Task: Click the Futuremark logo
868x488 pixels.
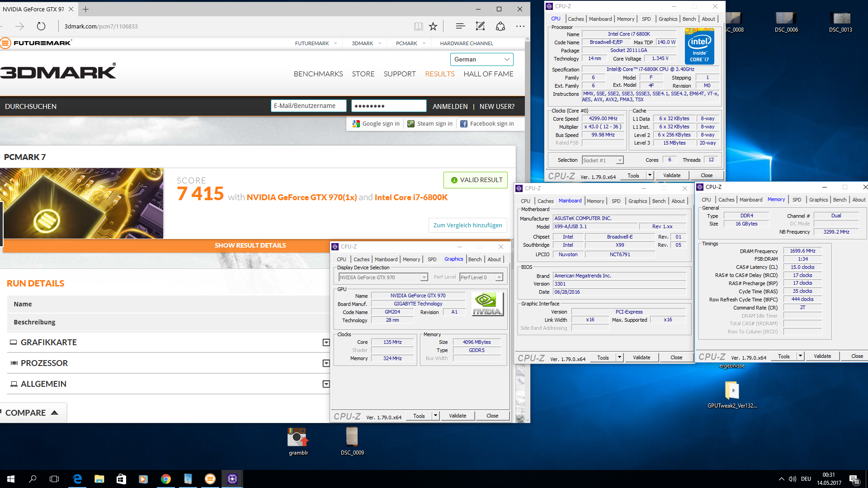Action: 36,43
